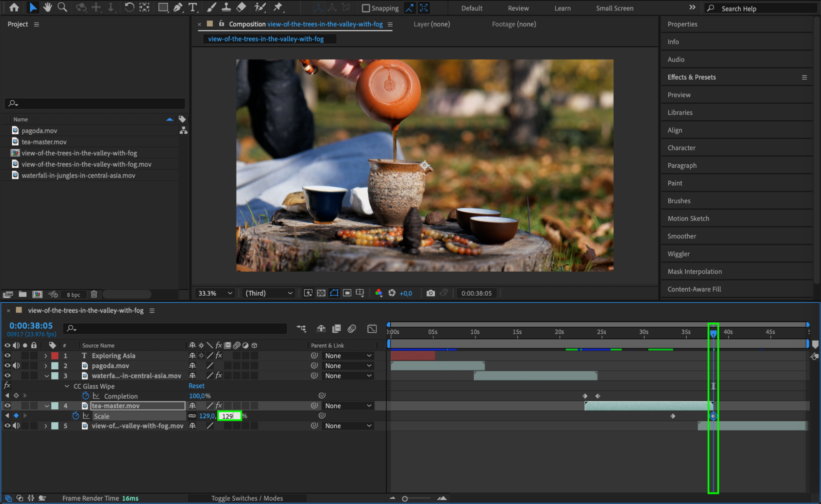Delete selected project item with trash icon

click(x=94, y=294)
